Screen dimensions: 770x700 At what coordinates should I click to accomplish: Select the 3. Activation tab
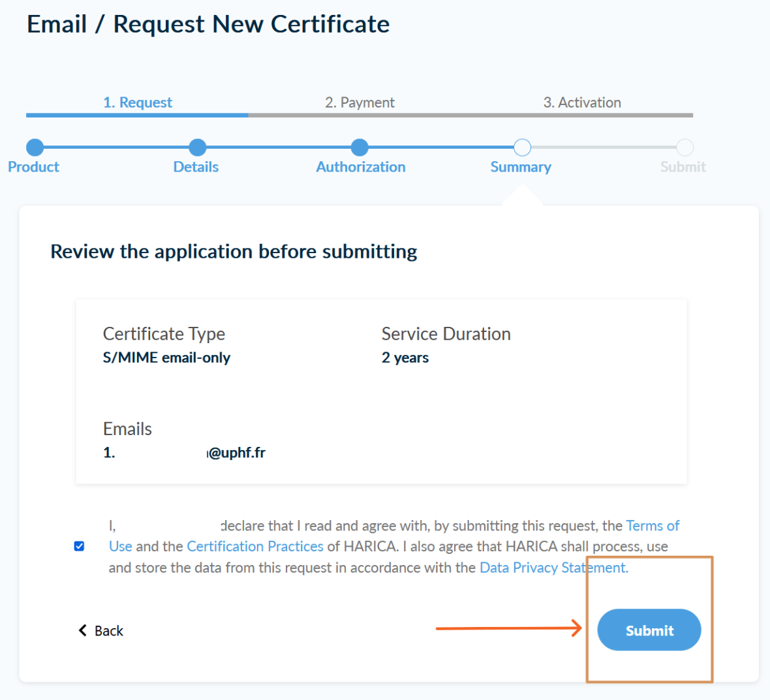click(x=582, y=102)
